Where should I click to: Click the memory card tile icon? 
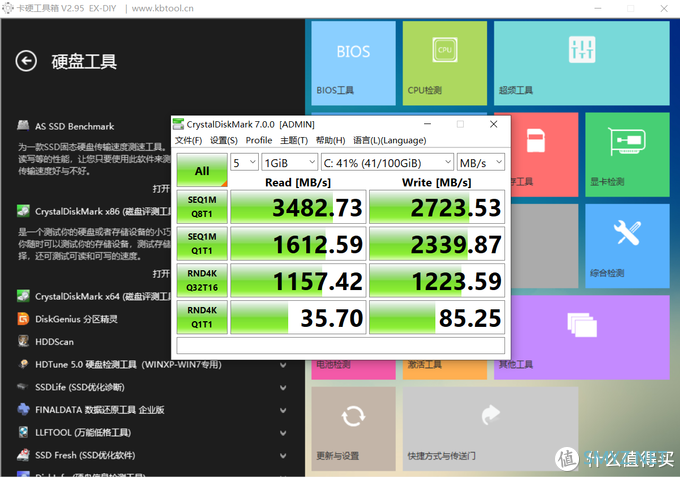tap(536, 141)
